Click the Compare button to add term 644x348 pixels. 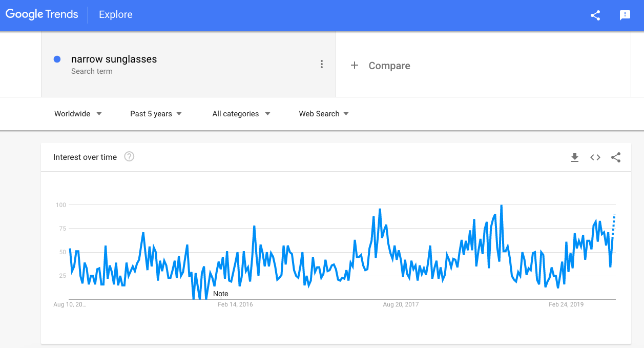tap(380, 66)
